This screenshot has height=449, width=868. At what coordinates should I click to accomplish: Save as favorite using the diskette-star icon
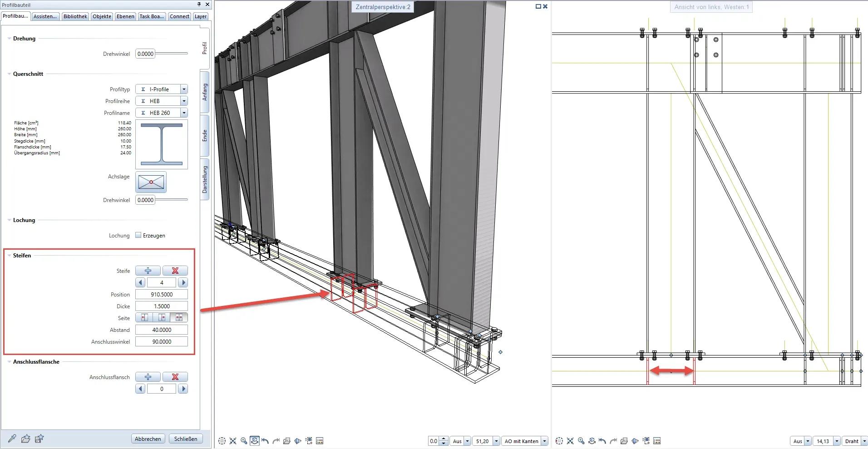(39, 439)
